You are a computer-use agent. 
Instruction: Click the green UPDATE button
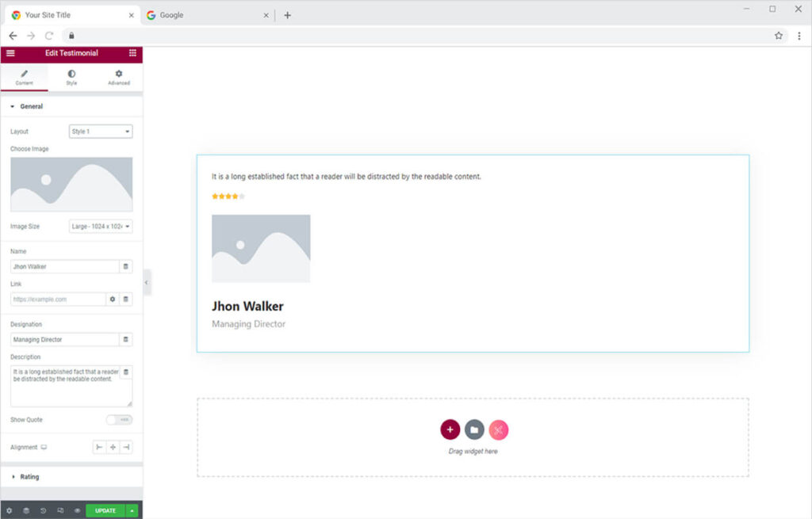click(105, 511)
